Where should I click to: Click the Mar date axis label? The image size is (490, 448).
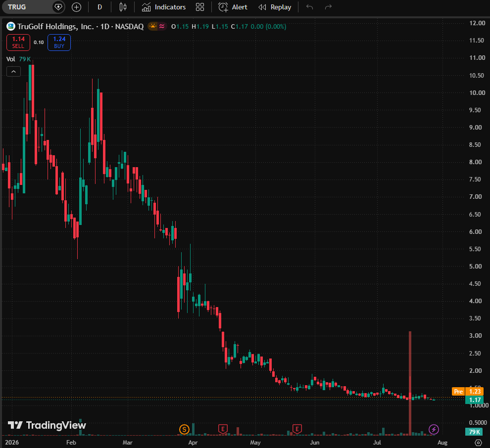(128, 443)
